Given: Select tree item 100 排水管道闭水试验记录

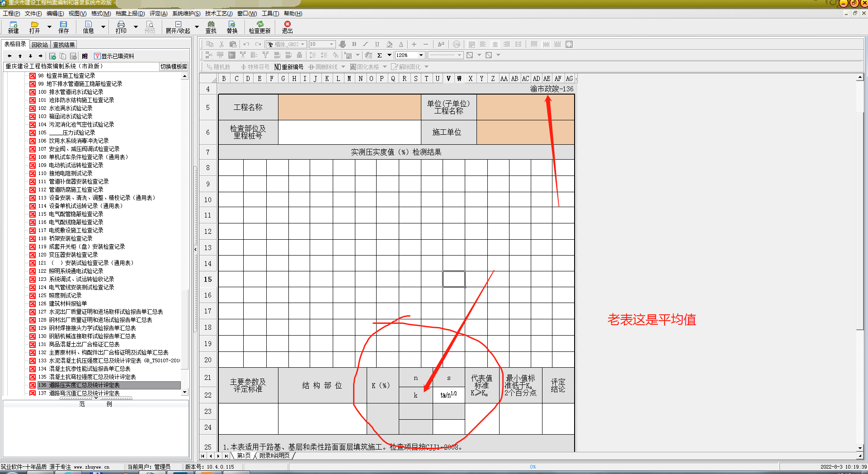Looking at the screenshot, I should click(71, 92).
